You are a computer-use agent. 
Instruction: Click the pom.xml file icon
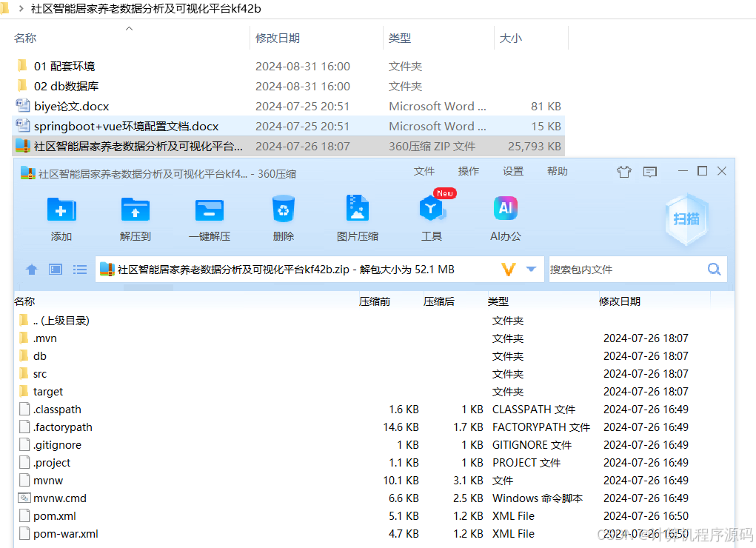point(24,515)
